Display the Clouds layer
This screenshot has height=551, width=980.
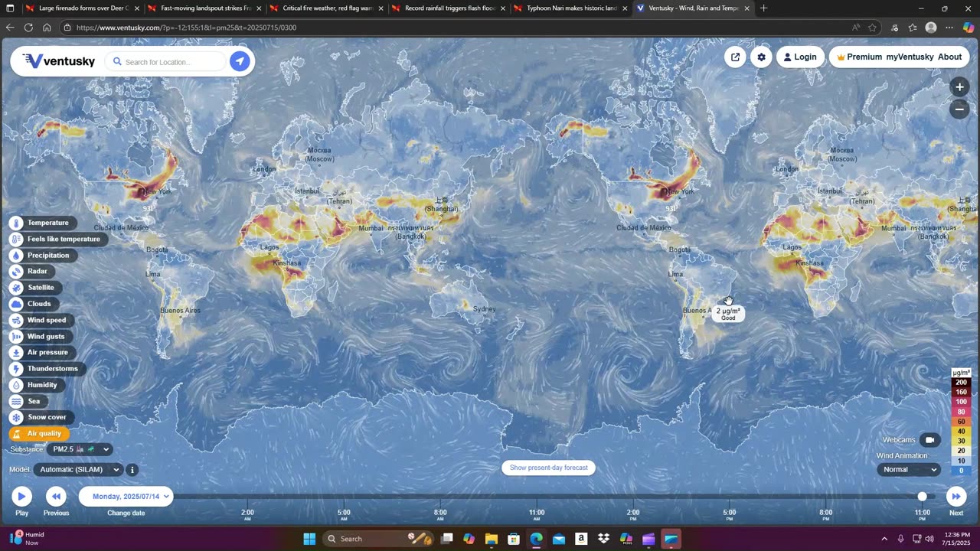click(x=32, y=304)
